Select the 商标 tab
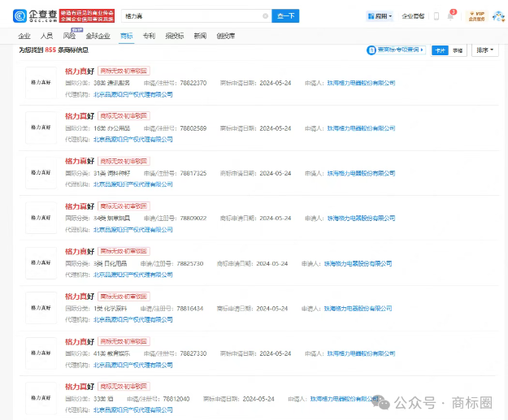The image size is (508, 420). tap(126, 37)
